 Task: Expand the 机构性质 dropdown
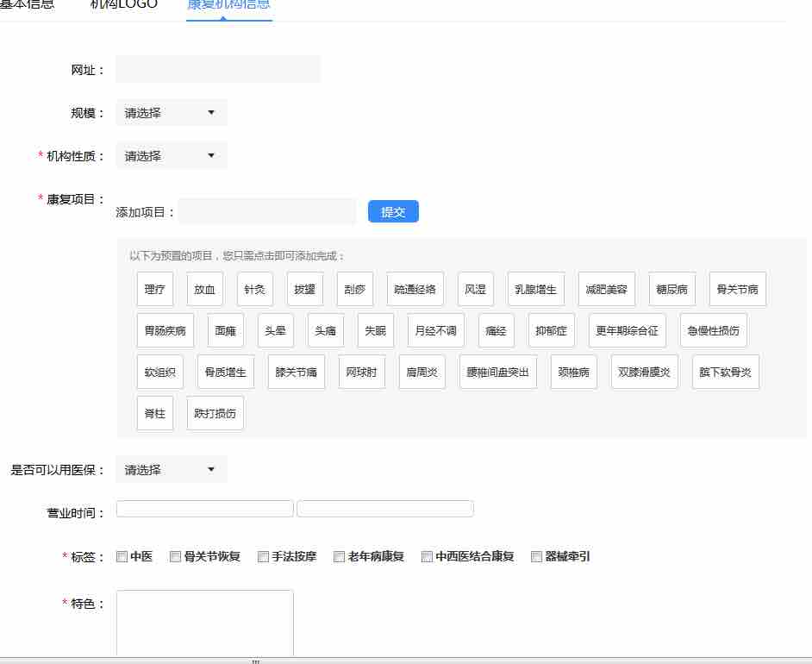pyautogui.click(x=171, y=156)
